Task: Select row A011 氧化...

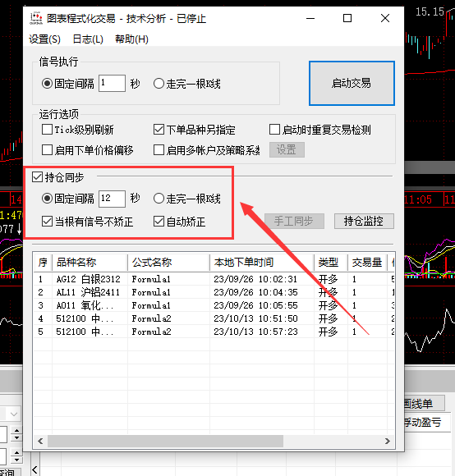Action: click(x=214, y=305)
